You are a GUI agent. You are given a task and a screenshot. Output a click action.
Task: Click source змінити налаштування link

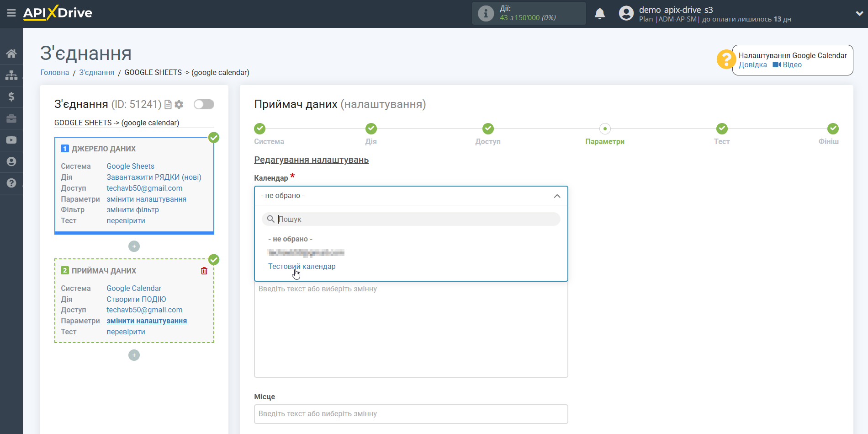tap(146, 199)
